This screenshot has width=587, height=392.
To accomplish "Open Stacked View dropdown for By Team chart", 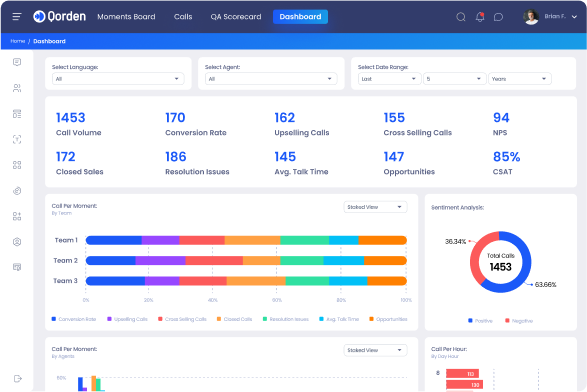I will pyautogui.click(x=375, y=207).
